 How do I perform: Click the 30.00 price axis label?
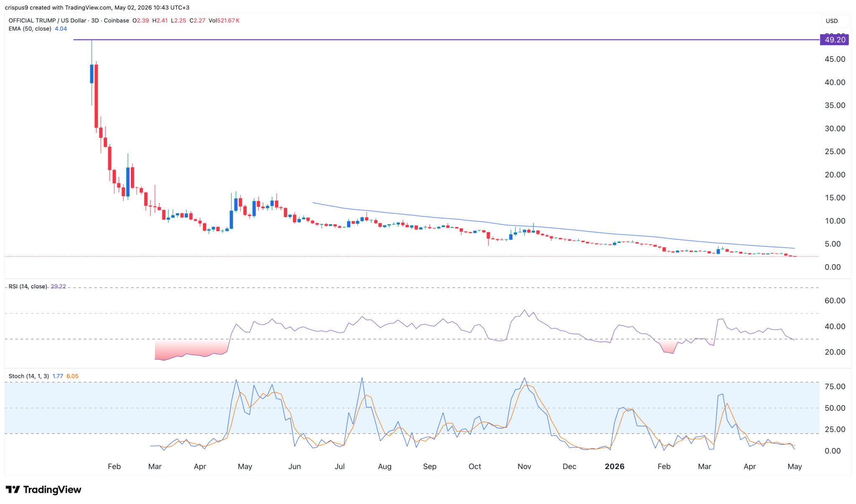835,129
